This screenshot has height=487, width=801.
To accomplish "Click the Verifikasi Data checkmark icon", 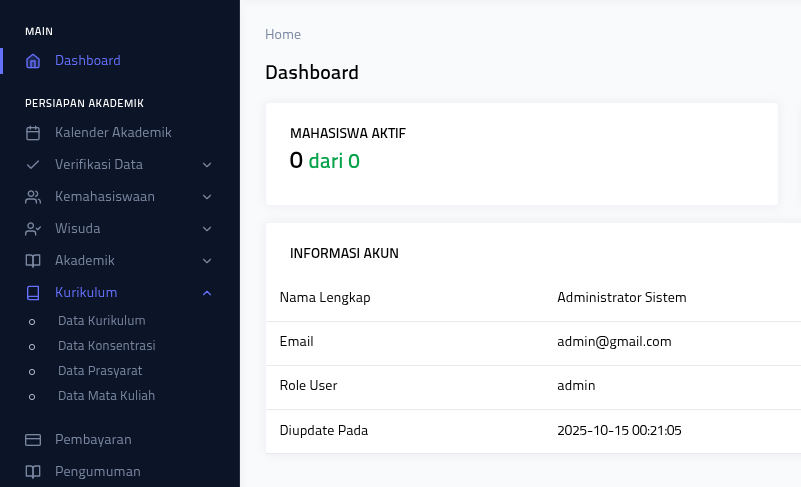I will 33,165.
